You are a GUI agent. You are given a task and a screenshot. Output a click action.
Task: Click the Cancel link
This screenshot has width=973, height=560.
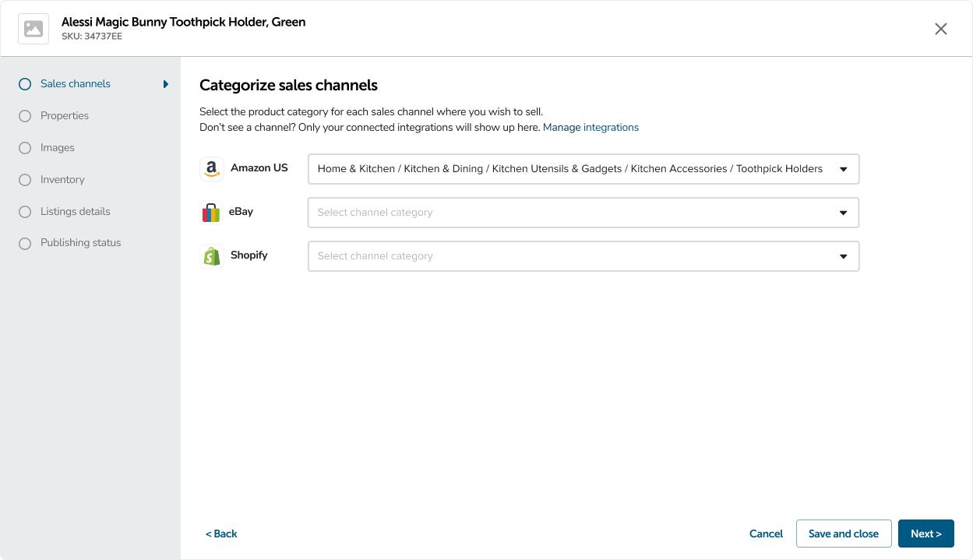pos(766,534)
